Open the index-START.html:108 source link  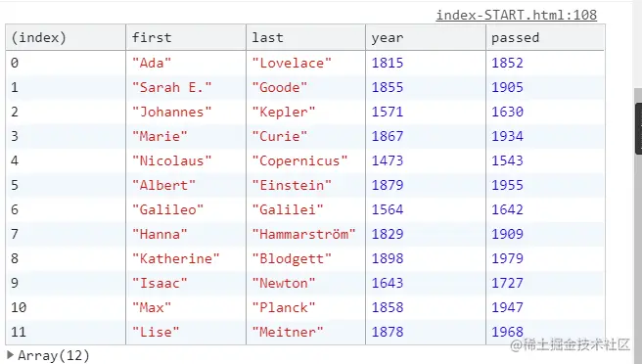(517, 15)
